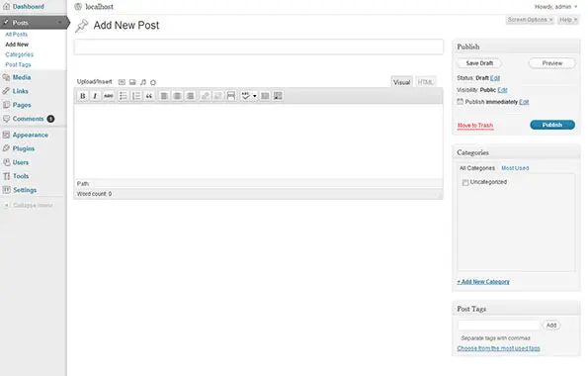
Task: Open the Plugins section in sidebar
Action: pyautogui.click(x=24, y=148)
